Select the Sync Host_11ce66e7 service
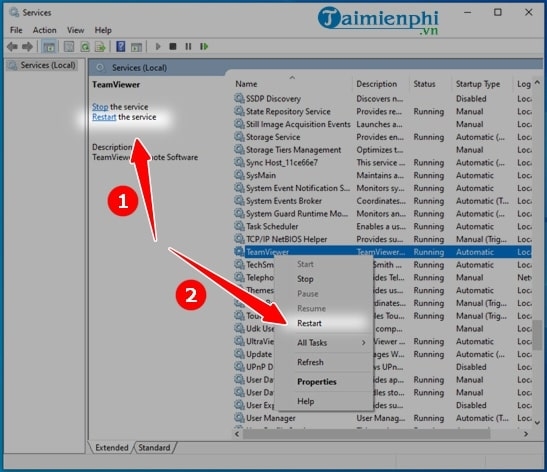This screenshot has height=472, width=547. click(x=382, y=163)
